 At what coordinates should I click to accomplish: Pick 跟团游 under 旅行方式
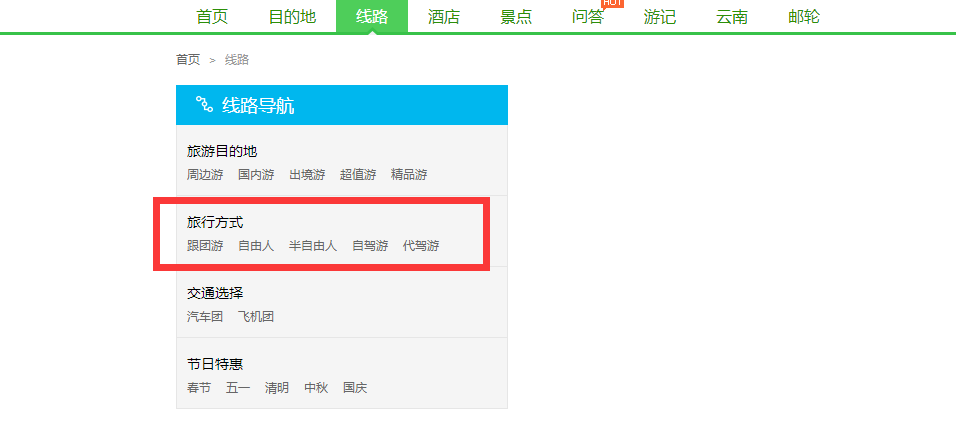(205, 246)
